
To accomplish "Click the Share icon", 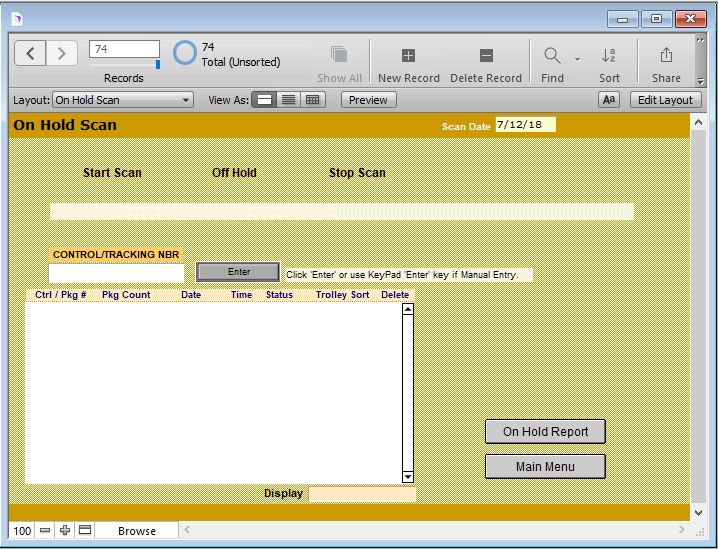I will click(x=666, y=56).
